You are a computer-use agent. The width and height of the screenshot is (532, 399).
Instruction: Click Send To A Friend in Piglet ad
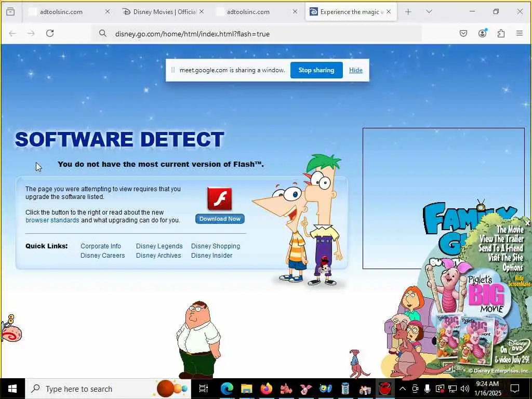(501, 248)
